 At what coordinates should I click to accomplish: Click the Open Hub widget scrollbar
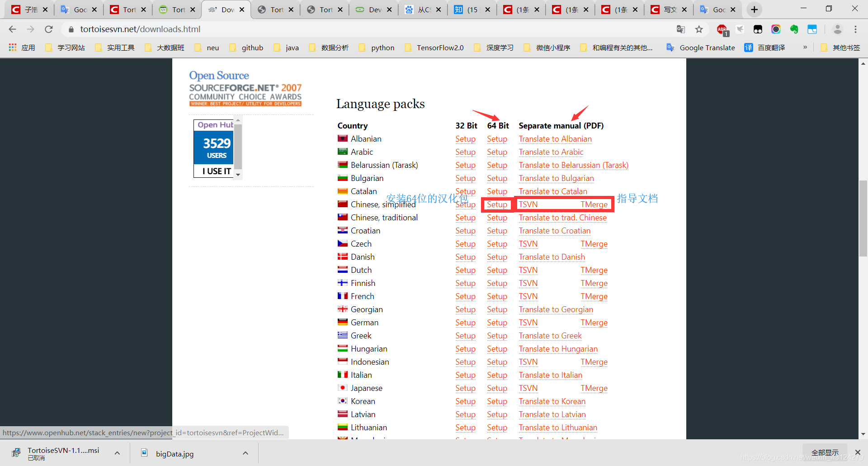(x=238, y=147)
